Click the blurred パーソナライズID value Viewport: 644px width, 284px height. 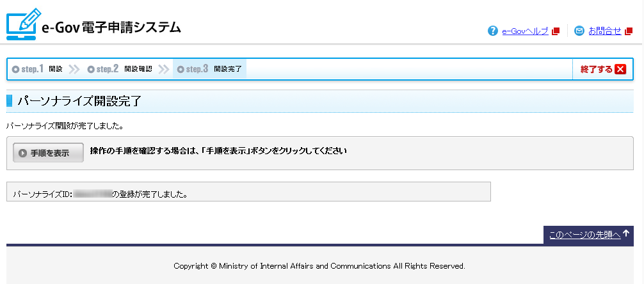point(93,193)
